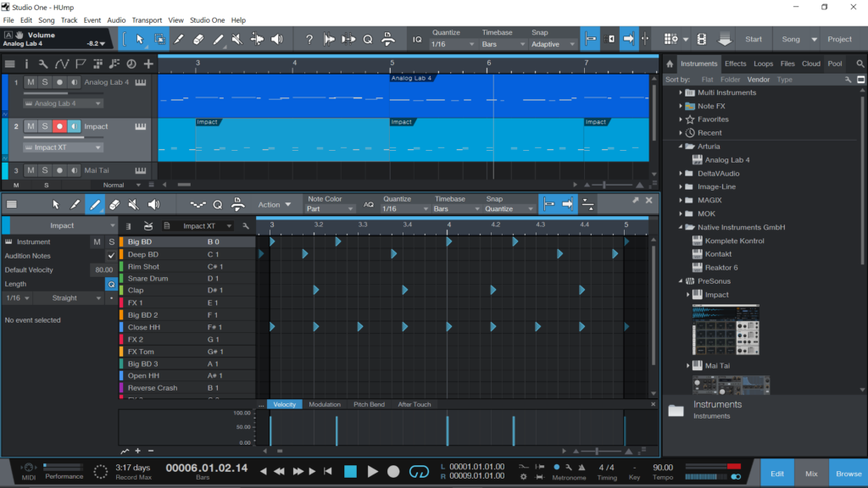Toggle the Loop active button
This screenshot has width=868, height=488.
[419, 471]
